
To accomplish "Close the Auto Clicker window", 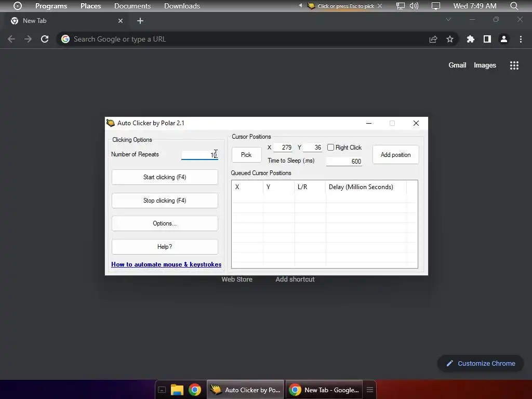I will tap(416, 123).
